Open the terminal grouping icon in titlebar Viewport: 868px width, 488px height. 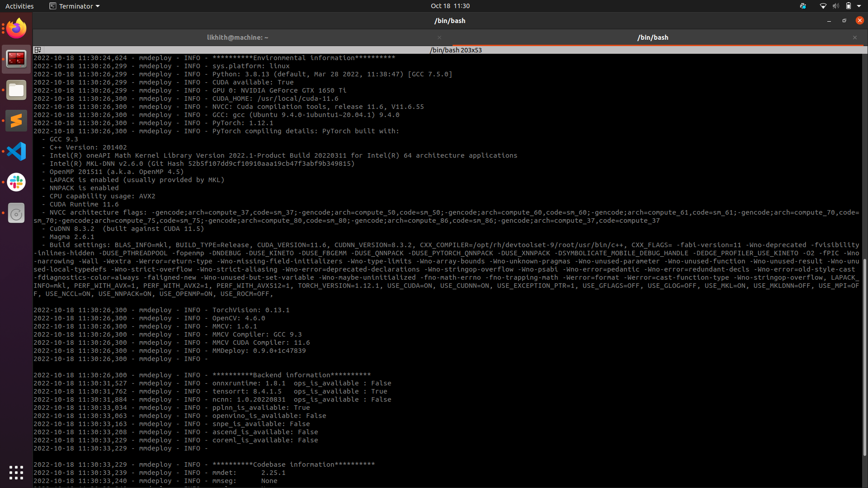tap(38, 50)
